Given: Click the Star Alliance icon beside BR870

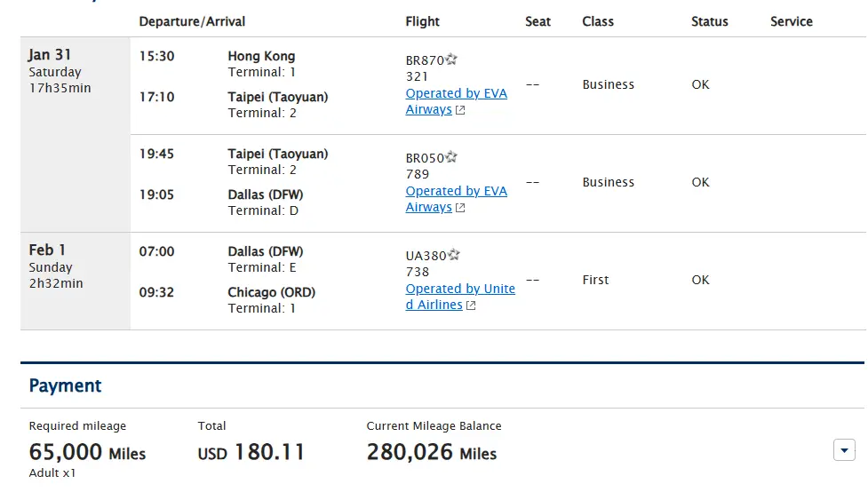Looking at the screenshot, I should [x=451, y=60].
